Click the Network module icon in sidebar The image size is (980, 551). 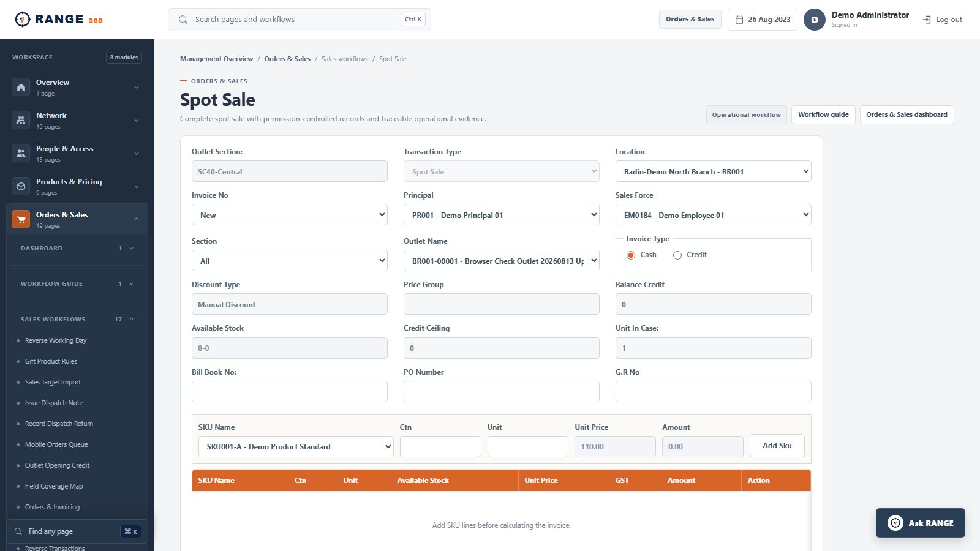[x=21, y=121]
